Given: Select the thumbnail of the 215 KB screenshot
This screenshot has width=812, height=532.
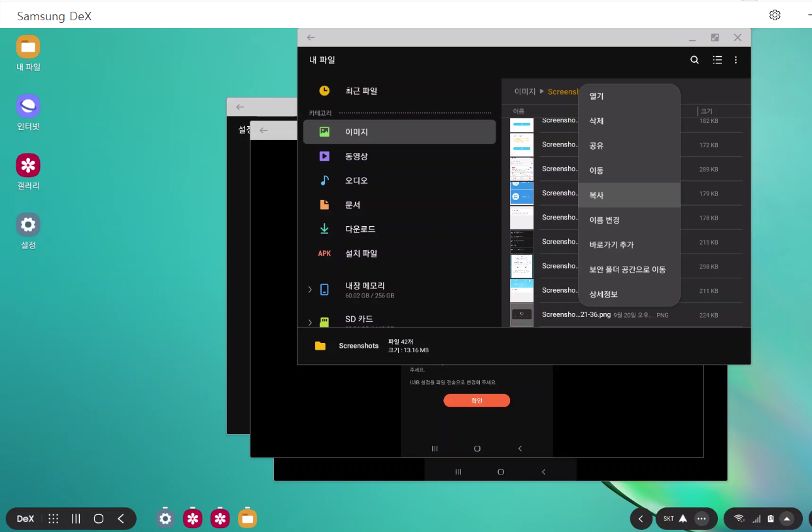Looking at the screenshot, I should (x=522, y=242).
